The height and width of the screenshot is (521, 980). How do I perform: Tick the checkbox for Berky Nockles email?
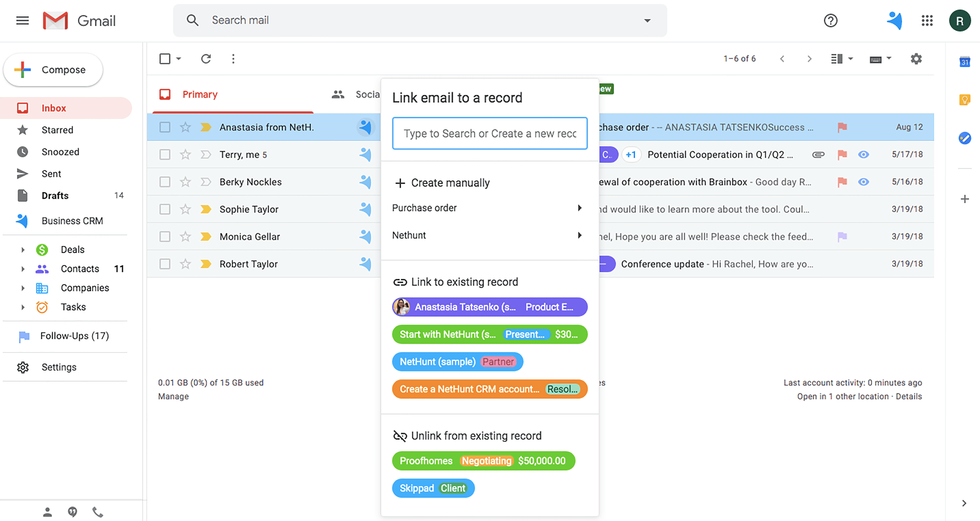165,182
